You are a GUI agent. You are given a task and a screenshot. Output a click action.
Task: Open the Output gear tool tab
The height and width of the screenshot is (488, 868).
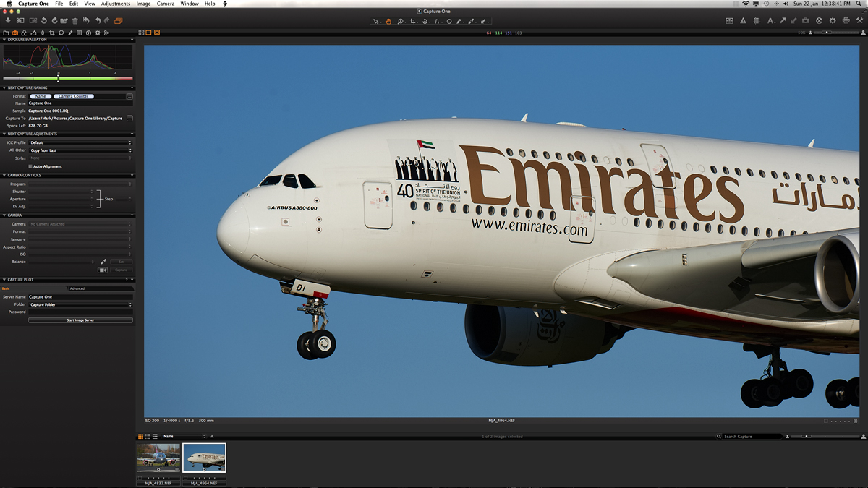click(98, 33)
